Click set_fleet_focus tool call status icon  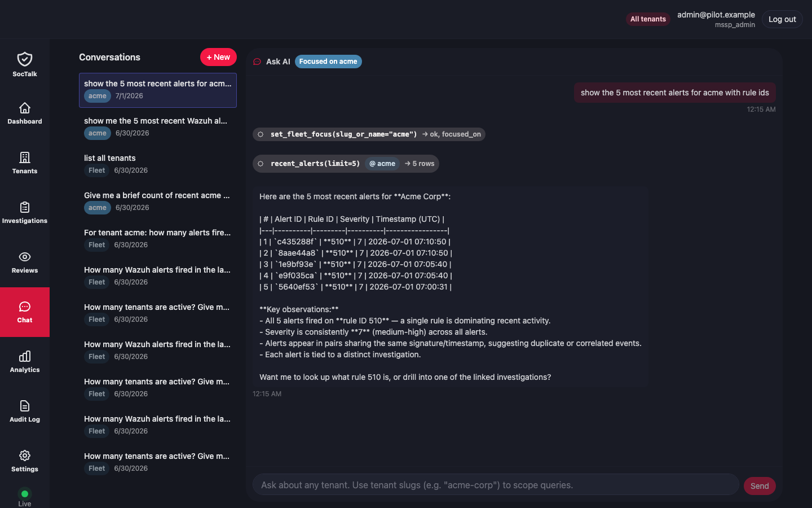pos(261,134)
